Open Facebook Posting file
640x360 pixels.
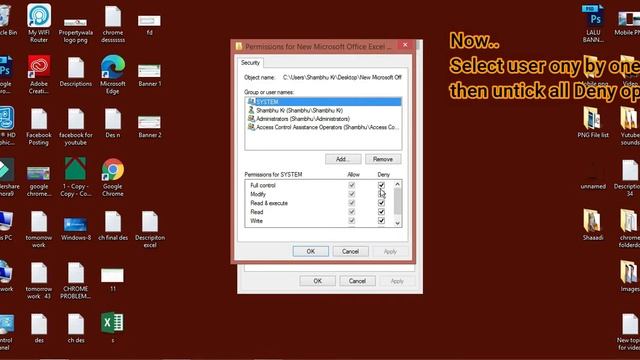pyautogui.click(x=39, y=127)
